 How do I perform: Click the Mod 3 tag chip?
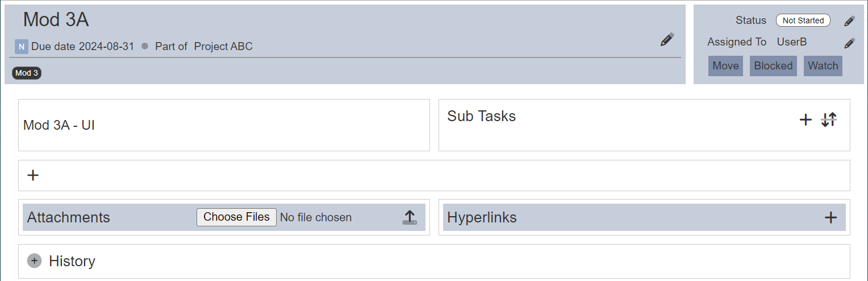point(27,73)
